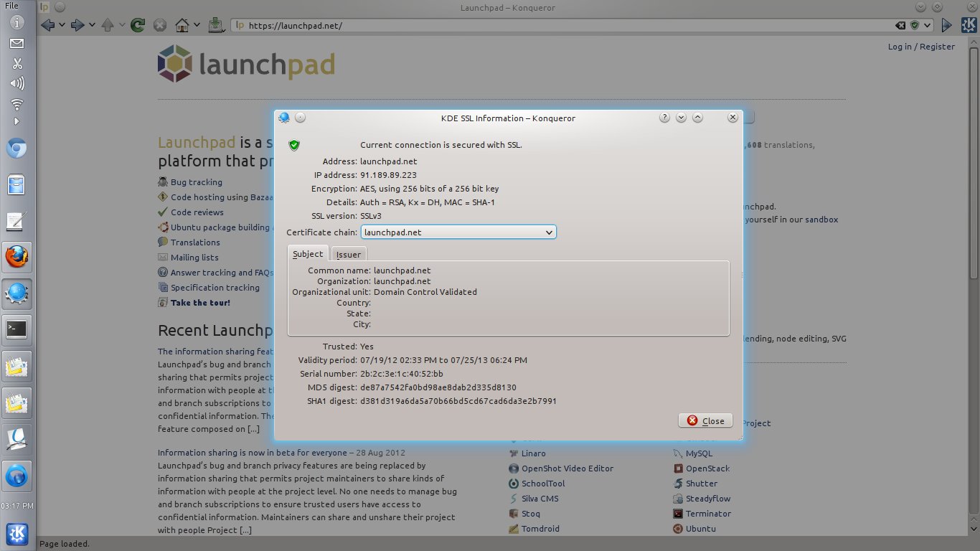Open the Specification tracking link

coord(215,288)
